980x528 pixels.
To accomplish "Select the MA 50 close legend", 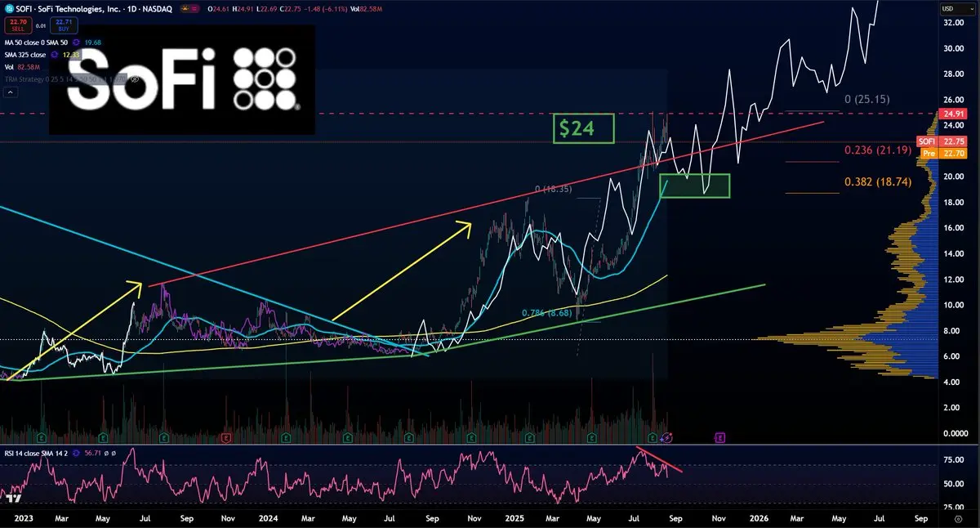I will point(36,43).
